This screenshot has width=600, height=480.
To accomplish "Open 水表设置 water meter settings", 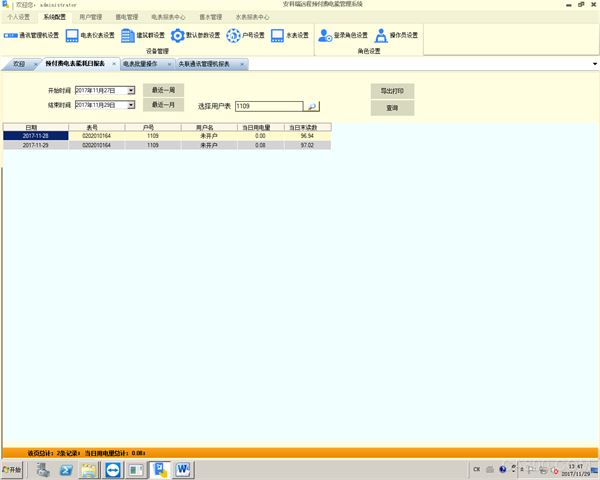I will click(x=290, y=35).
